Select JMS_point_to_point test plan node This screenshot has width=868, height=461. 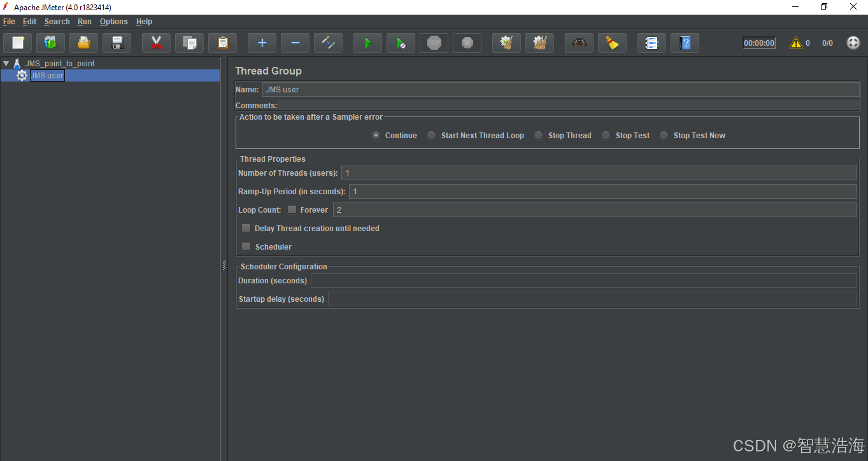click(x=60, y=64)
